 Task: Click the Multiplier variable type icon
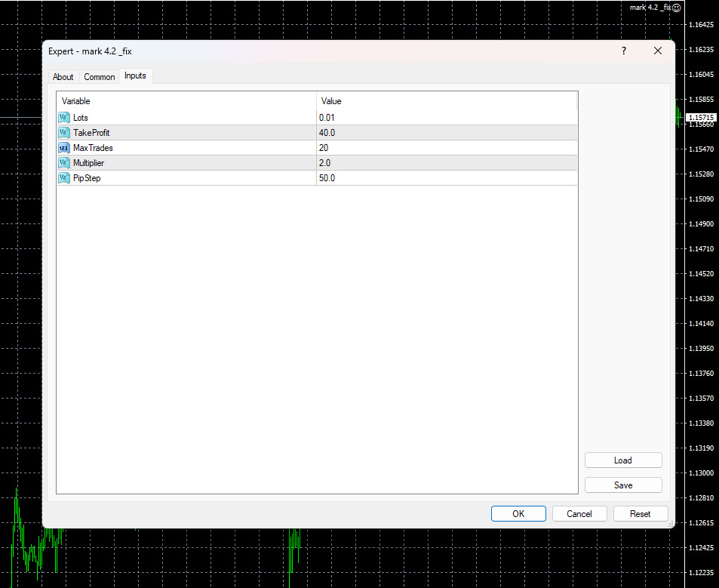pos(64,163)
